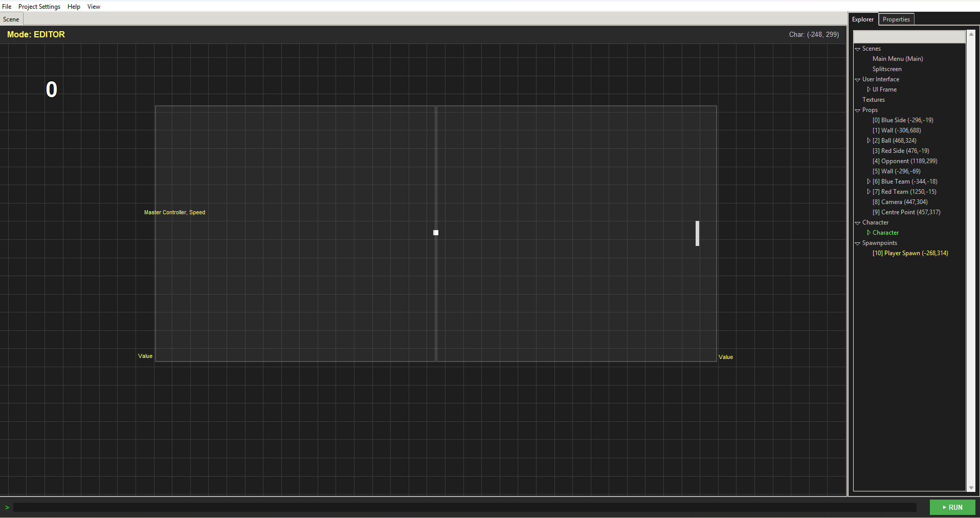Screen dimensions: 980x518
Task: Select the [10] Player Spawn spawnpoint
Action: 910,253
